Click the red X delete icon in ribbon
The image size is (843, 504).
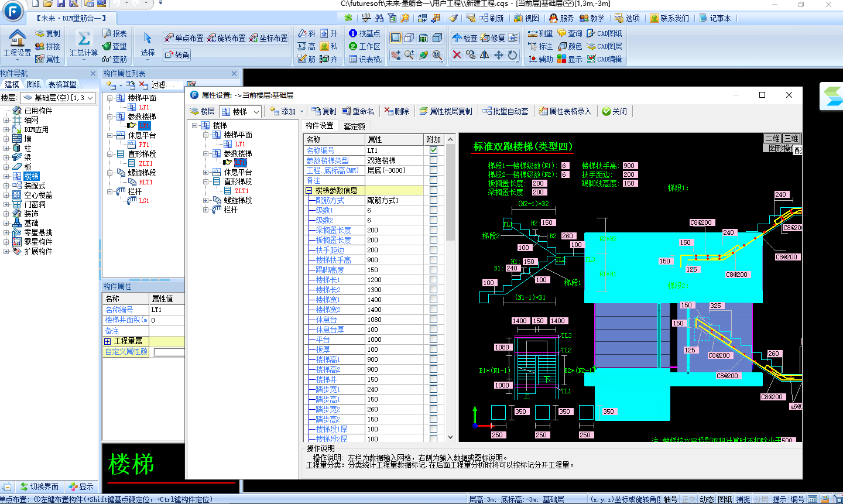457,54
